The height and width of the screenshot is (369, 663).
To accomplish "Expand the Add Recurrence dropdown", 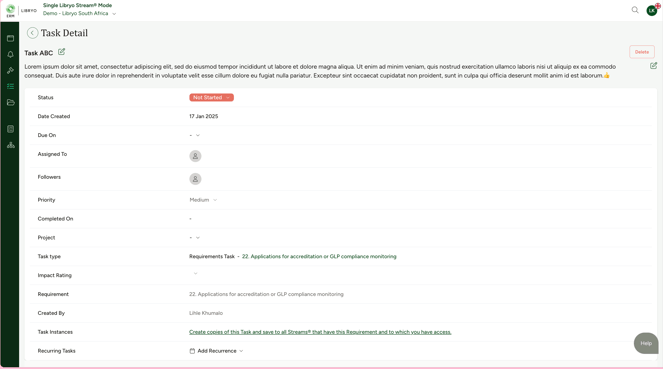I will [216, 351].
